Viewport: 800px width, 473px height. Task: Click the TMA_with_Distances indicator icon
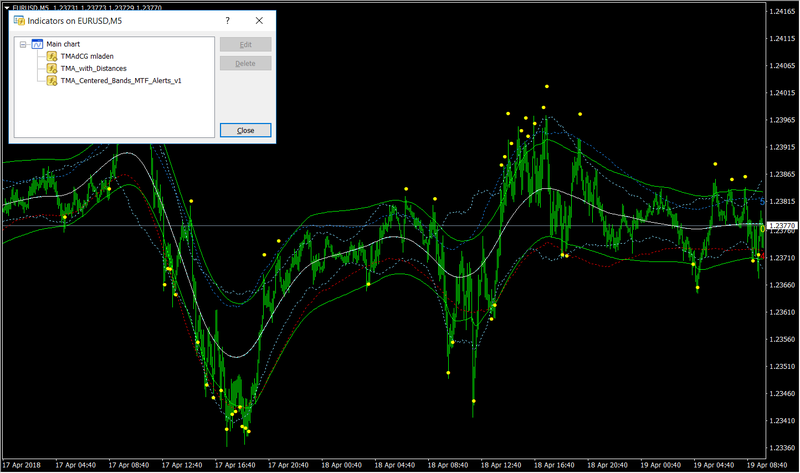click(52, 68)
